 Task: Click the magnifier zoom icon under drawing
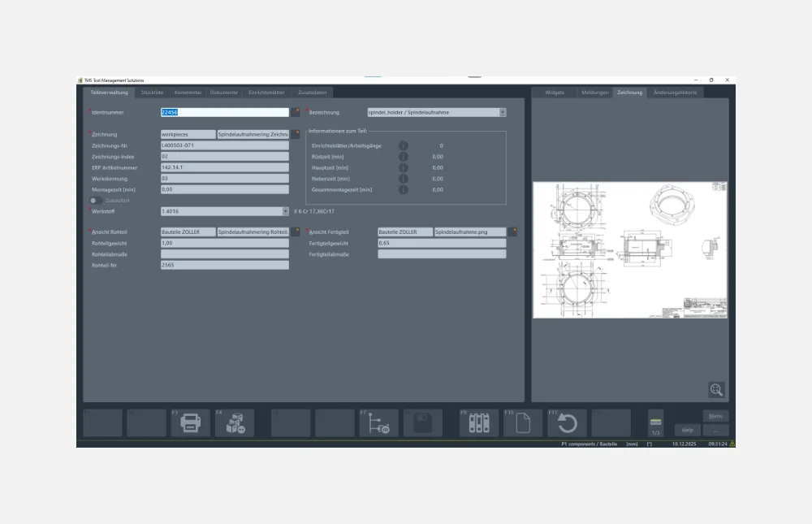point(715,390)
